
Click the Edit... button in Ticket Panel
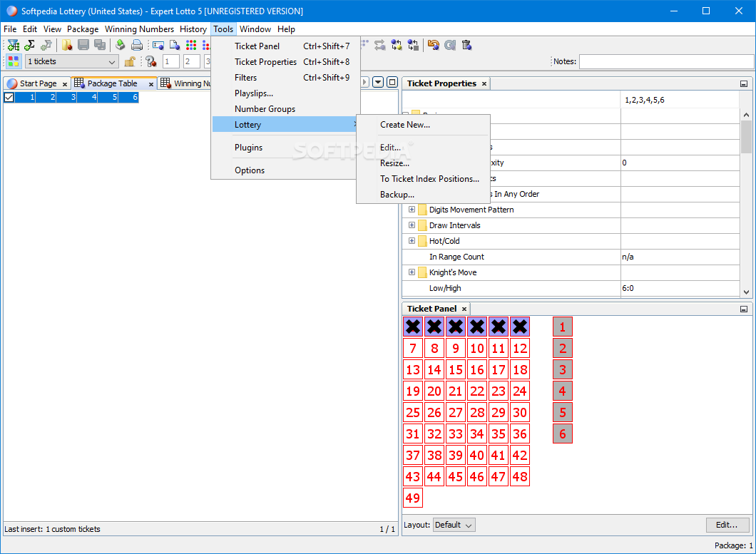click(x=727, y=525)
